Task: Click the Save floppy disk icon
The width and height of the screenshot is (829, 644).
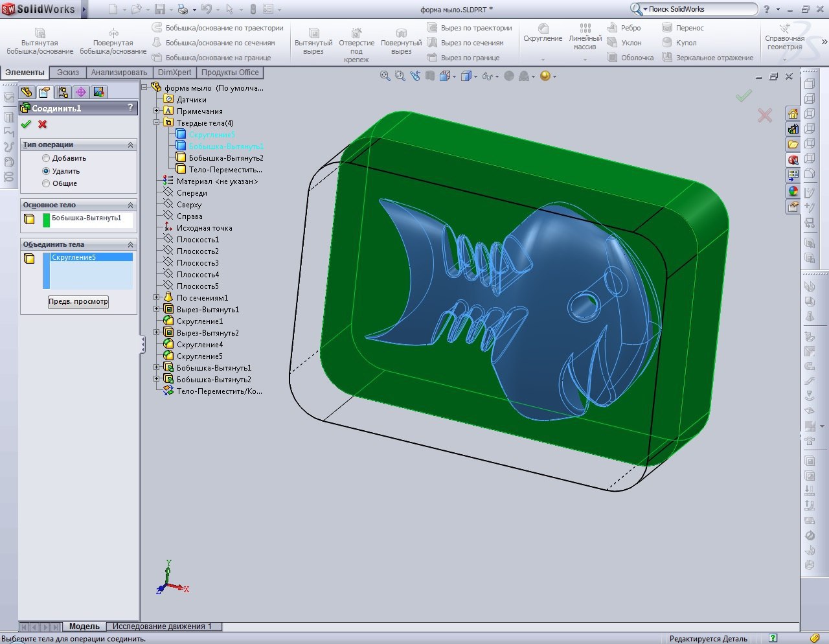Action: [x=159, y=9]
